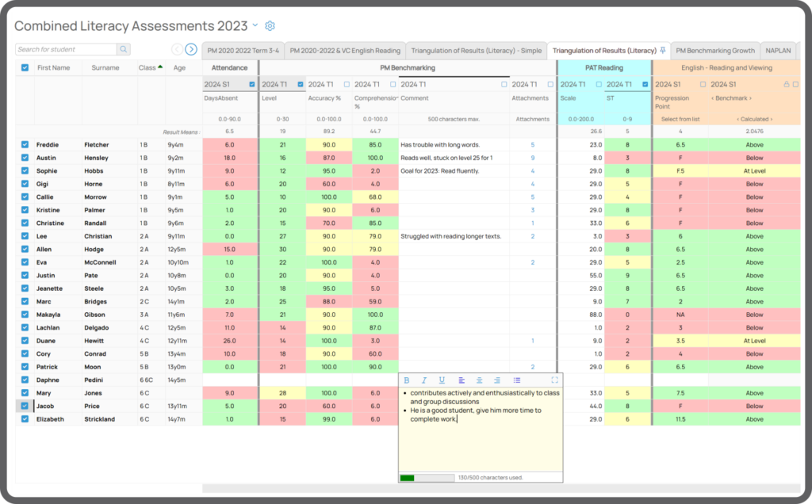Screen dimensions: 812x504
Task: Insert bullet list in comment editor
Action: coord(517,380)
